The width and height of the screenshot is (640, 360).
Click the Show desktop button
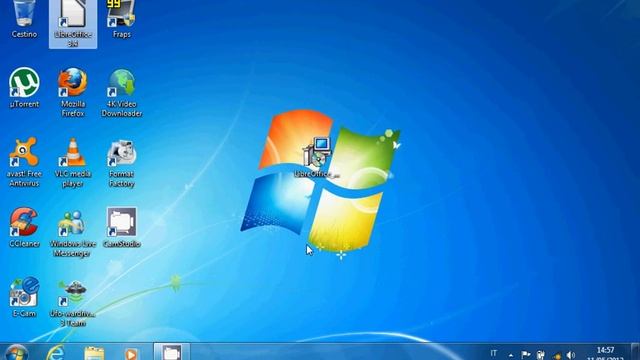pyautogui.click(x=635, y=352)
